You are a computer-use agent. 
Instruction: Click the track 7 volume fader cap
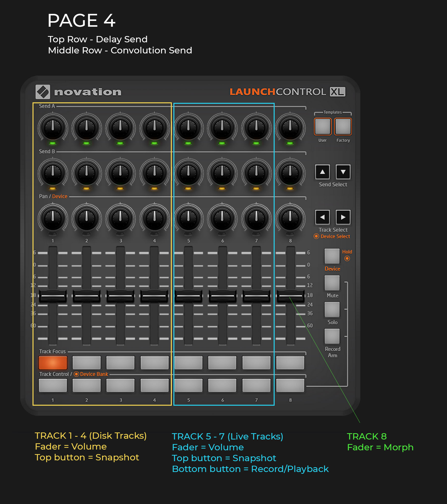point(256,296)
